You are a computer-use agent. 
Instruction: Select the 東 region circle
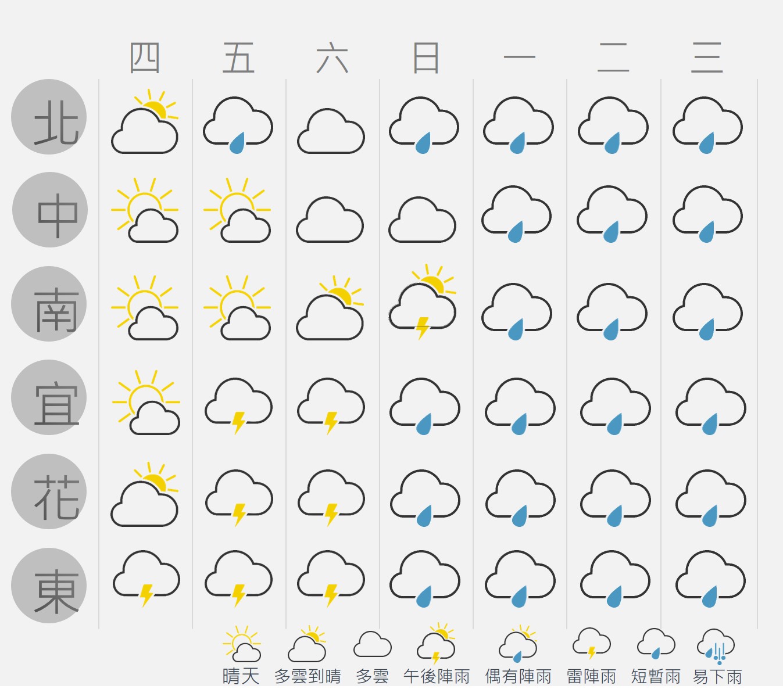coord(49,586)
